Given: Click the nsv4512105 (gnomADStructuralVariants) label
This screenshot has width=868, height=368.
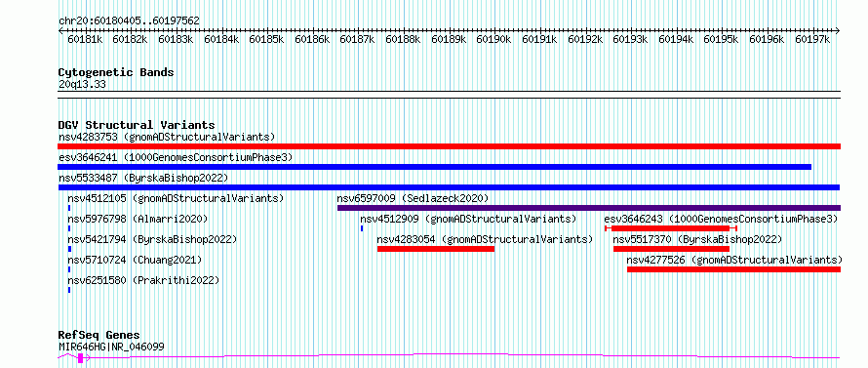Looking at the screenshot, I should click(176, 198).
